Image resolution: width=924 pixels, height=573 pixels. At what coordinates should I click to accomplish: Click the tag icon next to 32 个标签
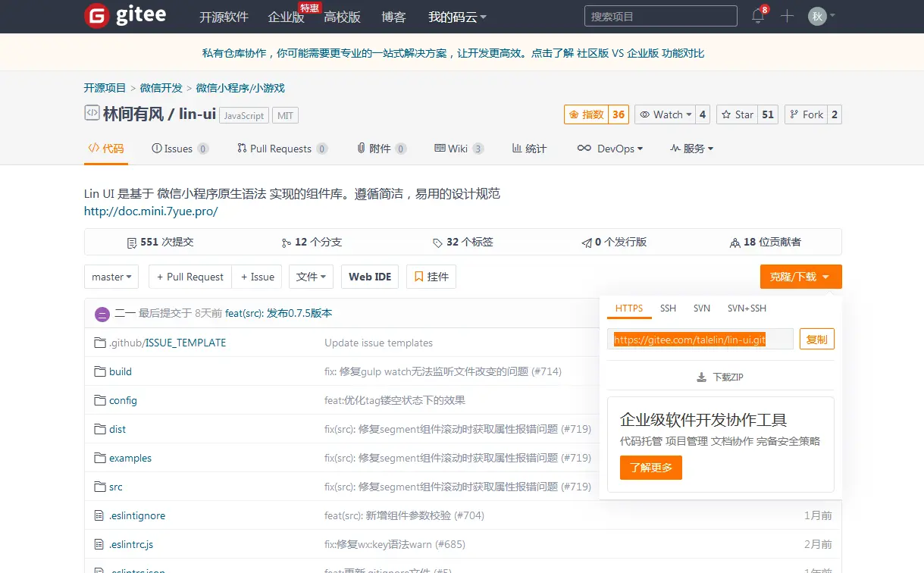[437, 243]
